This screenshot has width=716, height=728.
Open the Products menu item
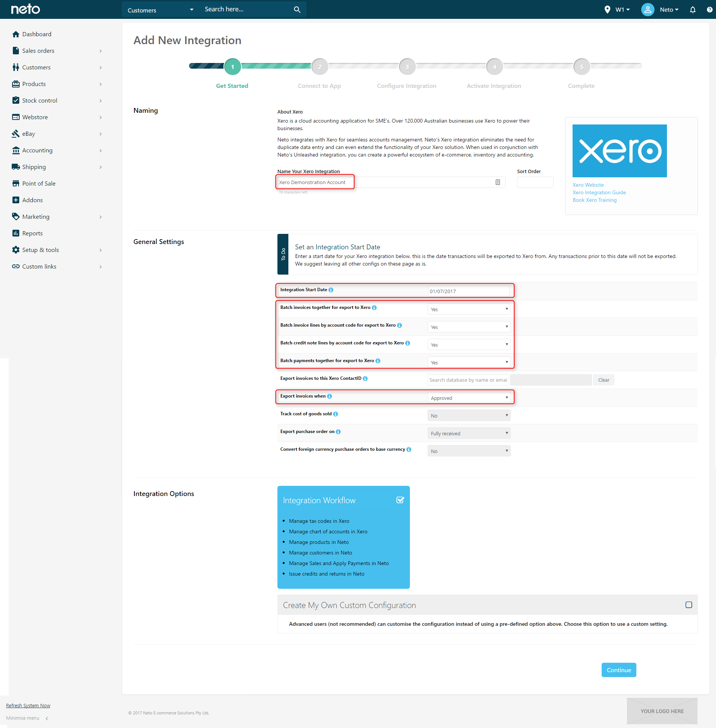tap(34, 84)
